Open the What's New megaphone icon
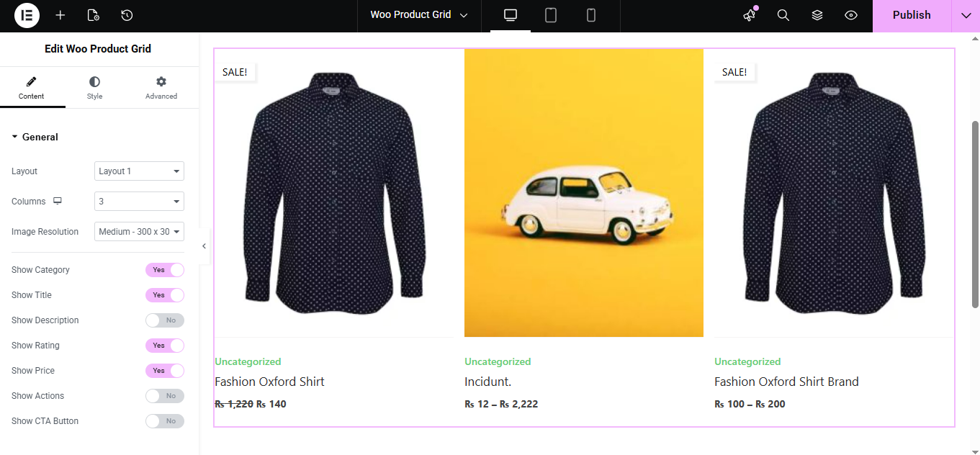This screenshot has width=980, height=455. pyautogui.click(x=750, y=15)
